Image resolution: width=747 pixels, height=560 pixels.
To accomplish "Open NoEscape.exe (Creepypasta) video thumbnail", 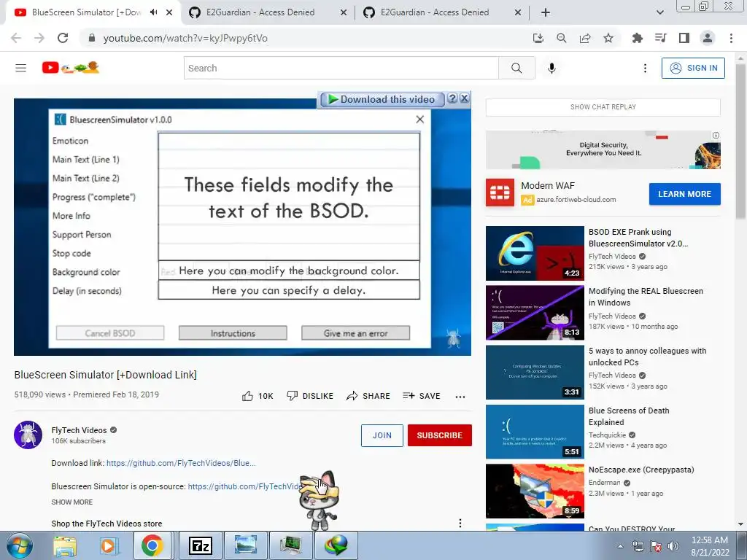I will (x=535, y=491).
